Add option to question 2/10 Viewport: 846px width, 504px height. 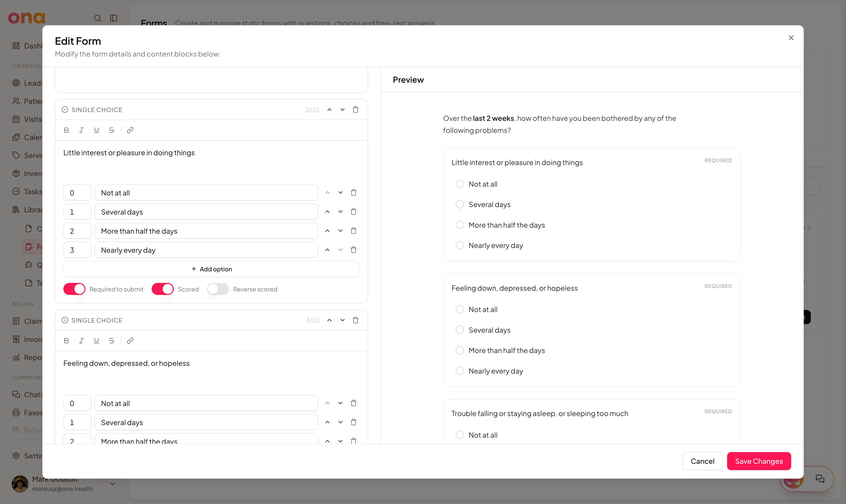[x=211, y=269]
